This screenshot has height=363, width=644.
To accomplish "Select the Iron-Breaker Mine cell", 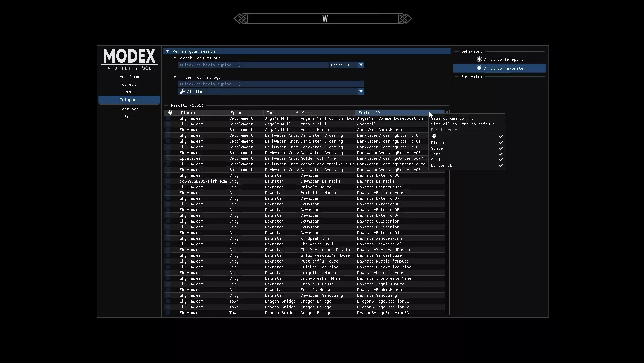I will [x=320, y=278].
